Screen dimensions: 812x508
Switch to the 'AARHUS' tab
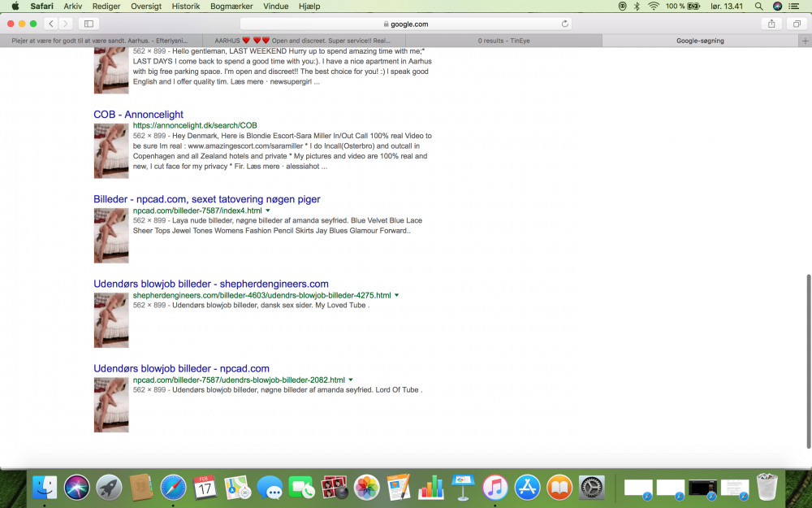pyautogui.click(x=304, y=41)
